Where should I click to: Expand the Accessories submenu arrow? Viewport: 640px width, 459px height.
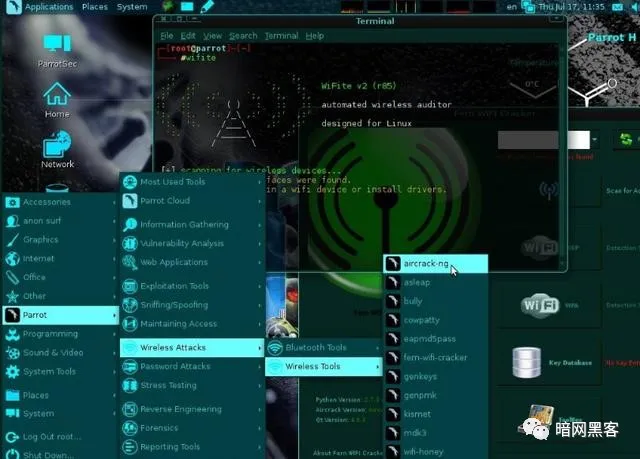tap(114, 202)
